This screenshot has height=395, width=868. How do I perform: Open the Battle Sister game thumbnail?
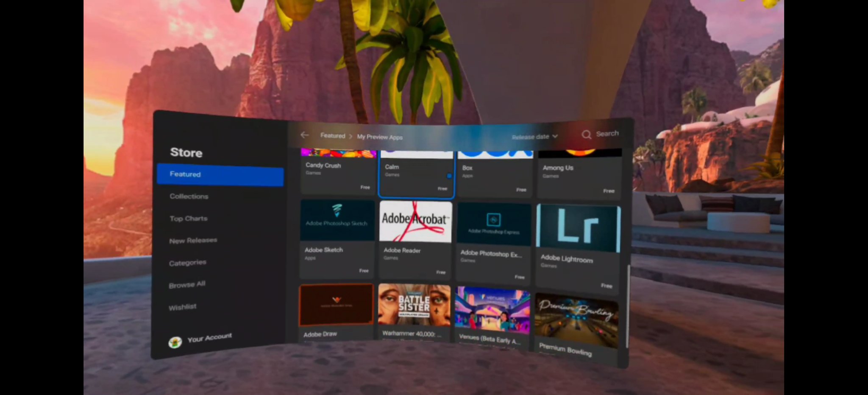click(x=414, y=305)
